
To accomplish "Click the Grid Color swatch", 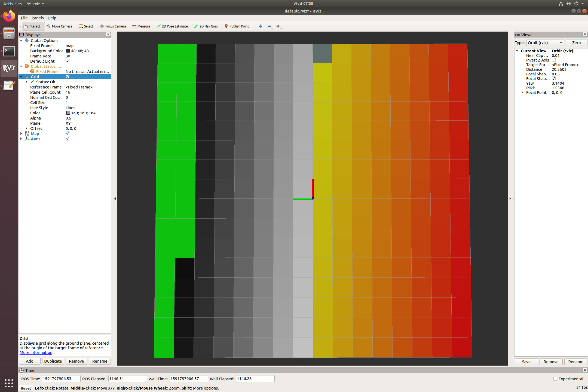I will click(68, 113).
